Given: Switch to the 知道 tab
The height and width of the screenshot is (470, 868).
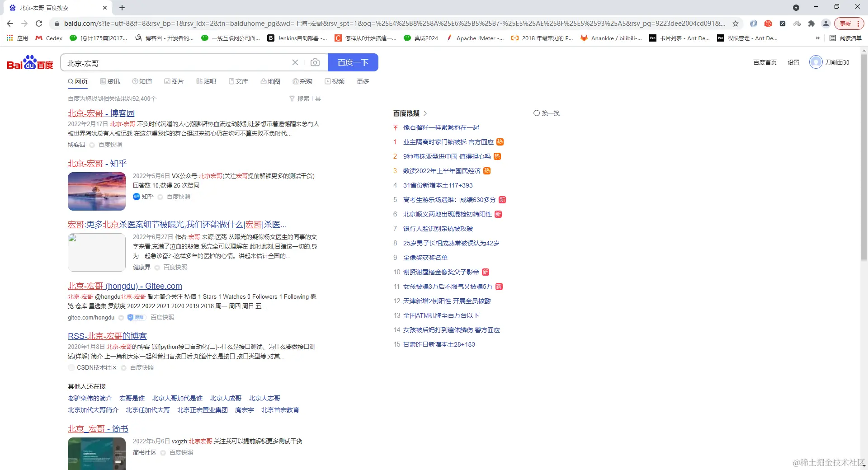Looking at the screenshot, I should [x=142, y=81].
